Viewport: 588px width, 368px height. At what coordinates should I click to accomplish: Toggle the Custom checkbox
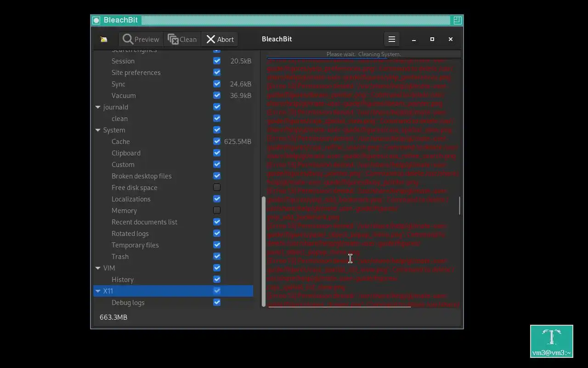pos(217,165)
